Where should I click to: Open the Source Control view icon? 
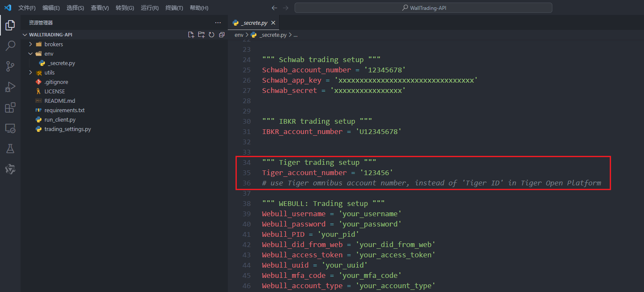pos(10,66)
